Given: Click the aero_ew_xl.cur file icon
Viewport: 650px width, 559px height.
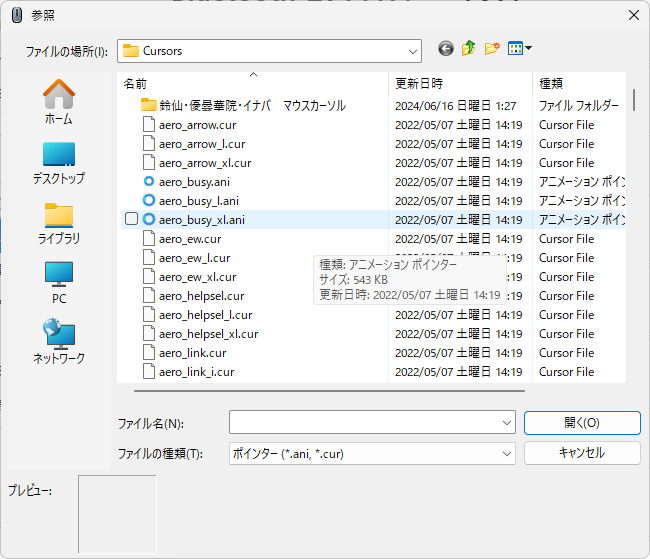Looking at the screenshot, I should coord(149,277).
